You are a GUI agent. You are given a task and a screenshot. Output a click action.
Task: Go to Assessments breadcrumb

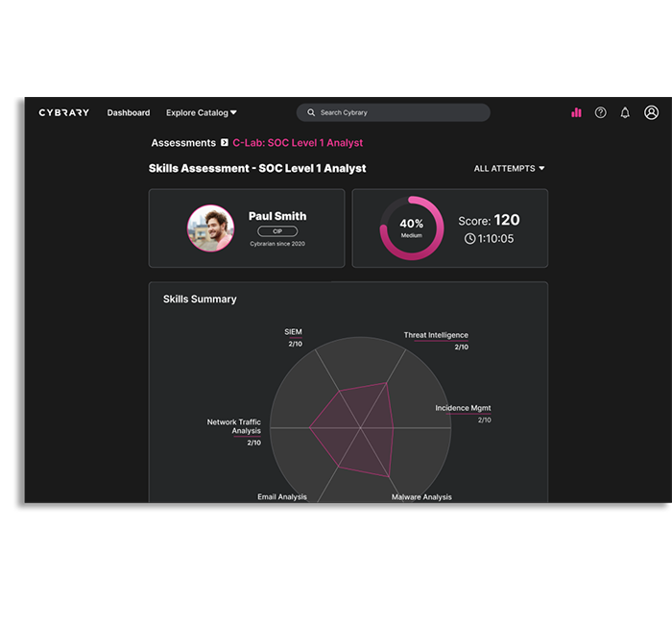(x=183, y=143)
